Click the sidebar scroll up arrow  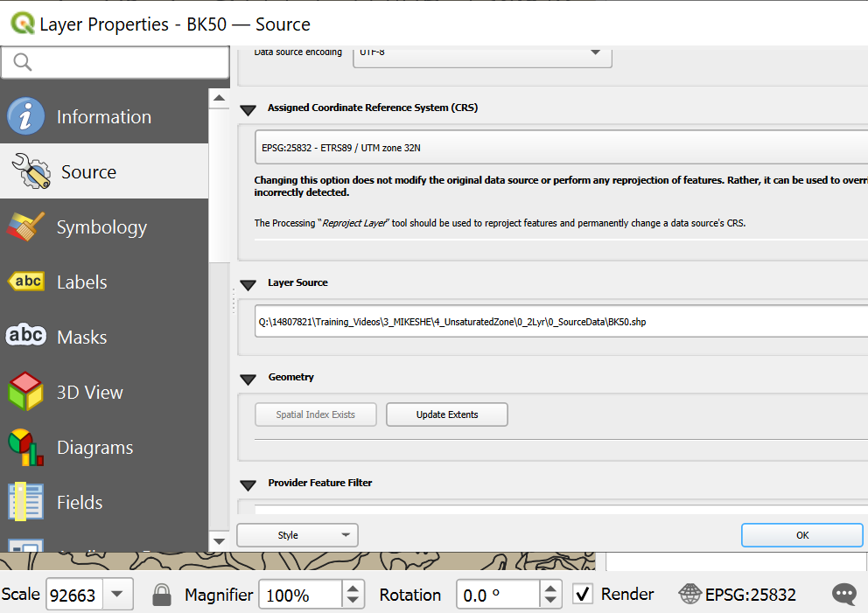point(220,98)
